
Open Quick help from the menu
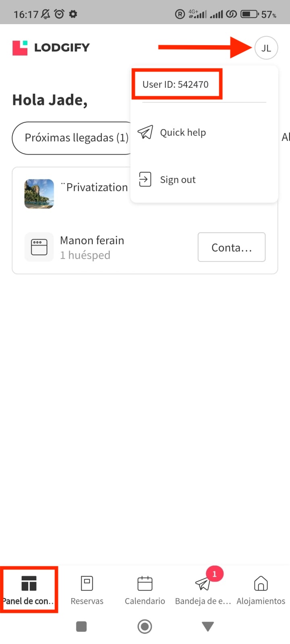click(183, 132)
